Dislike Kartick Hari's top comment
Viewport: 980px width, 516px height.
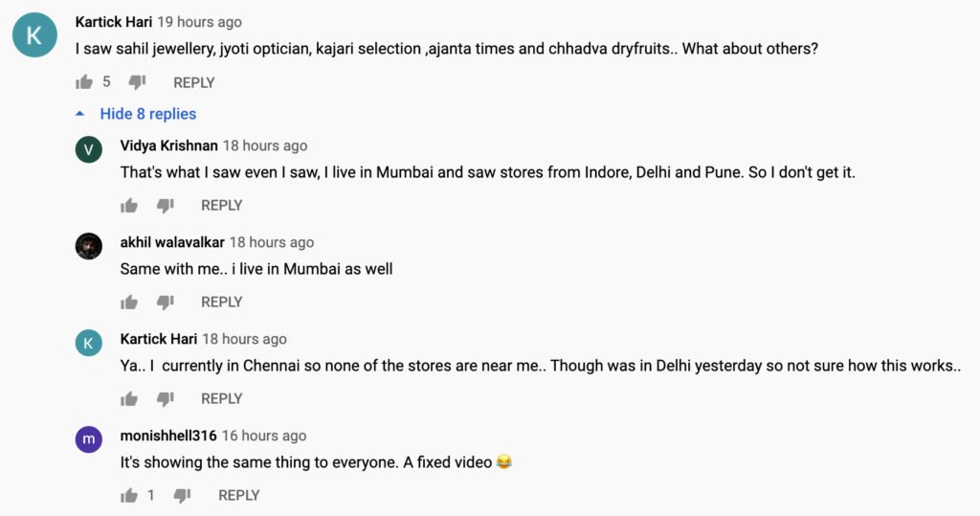[x=136, y=82]
